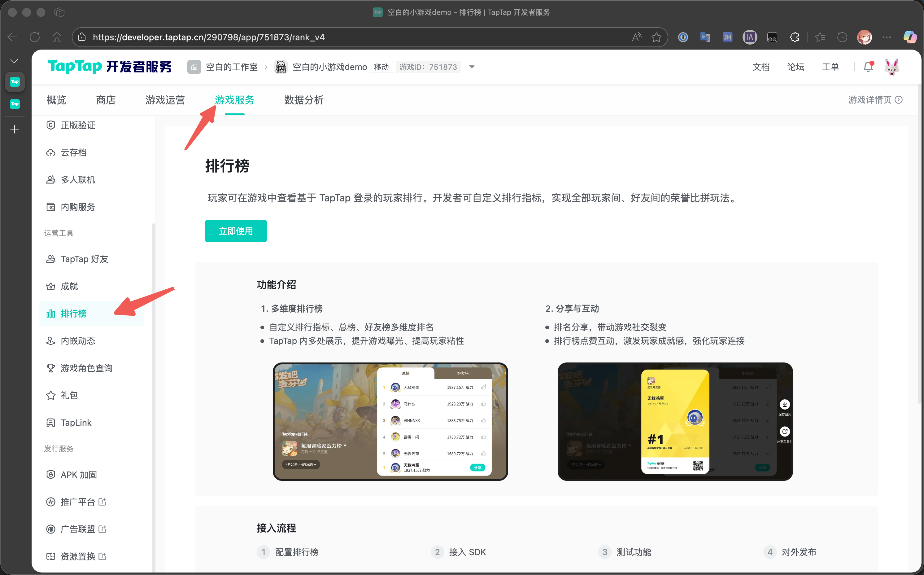Open browser settings and more menu

887,37
